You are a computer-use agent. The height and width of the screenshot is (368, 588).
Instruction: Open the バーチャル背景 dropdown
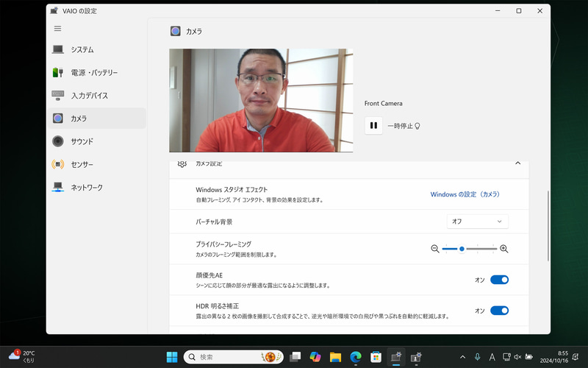click(477, 222)
